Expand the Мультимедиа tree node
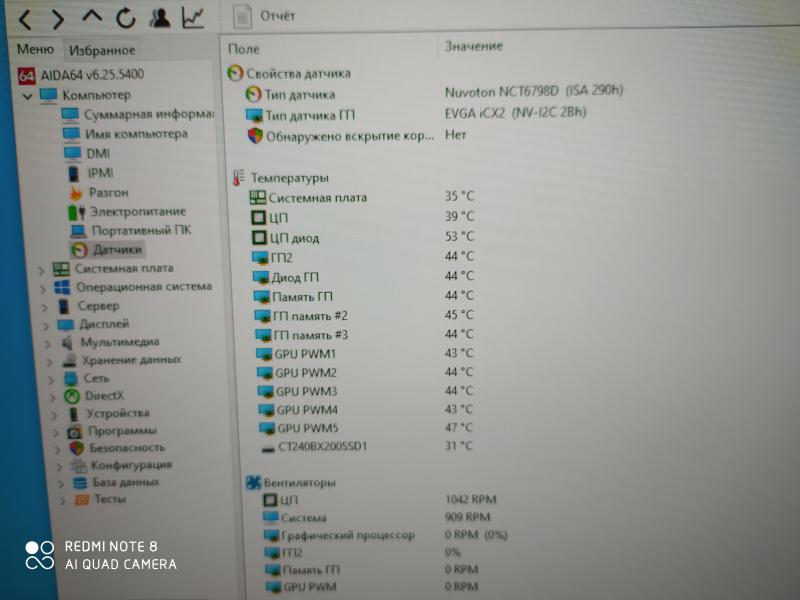Screen dimensions: 800x600 (45, 342)
